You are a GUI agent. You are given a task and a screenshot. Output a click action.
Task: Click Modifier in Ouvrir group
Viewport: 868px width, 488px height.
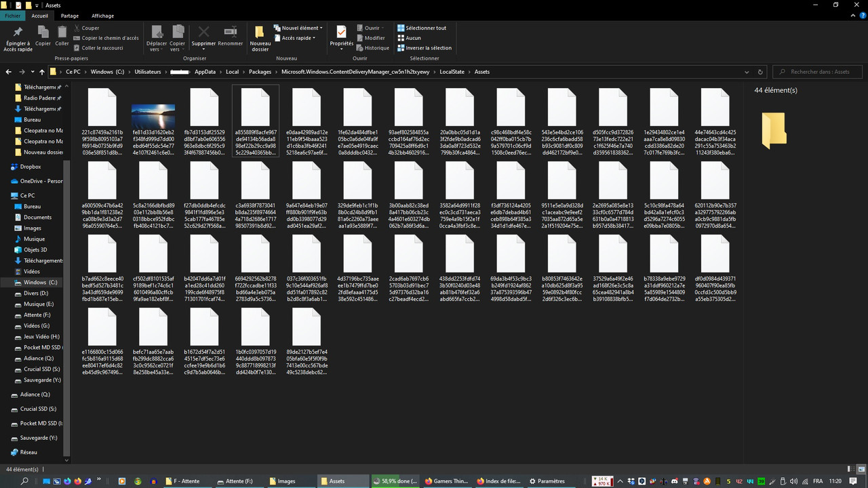tap(370, 38)
